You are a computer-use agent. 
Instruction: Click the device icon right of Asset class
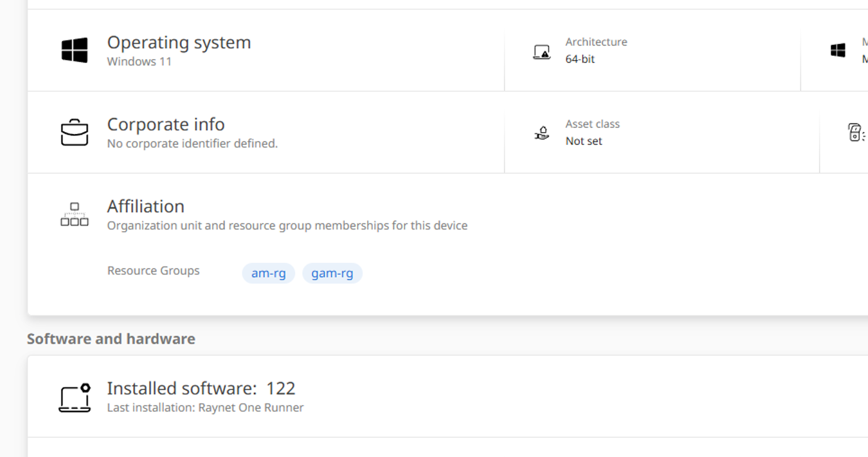pyautogui.click(x=856, y=133)
